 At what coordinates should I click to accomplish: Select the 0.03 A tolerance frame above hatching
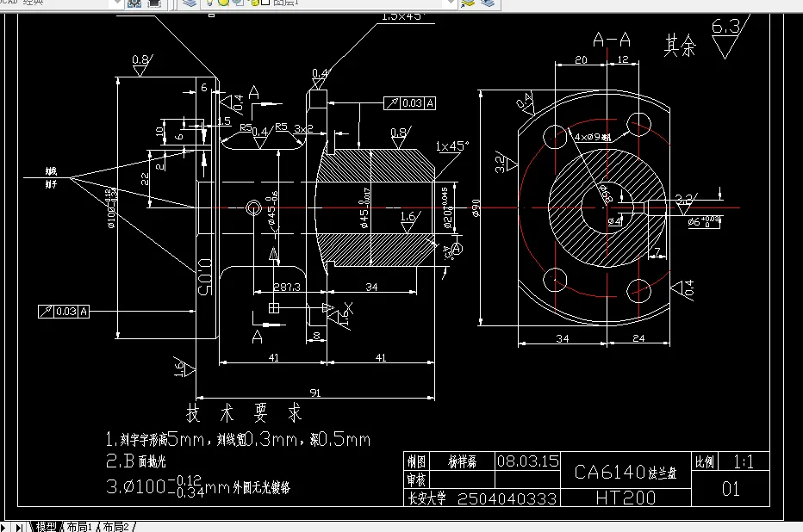[410, 103]
